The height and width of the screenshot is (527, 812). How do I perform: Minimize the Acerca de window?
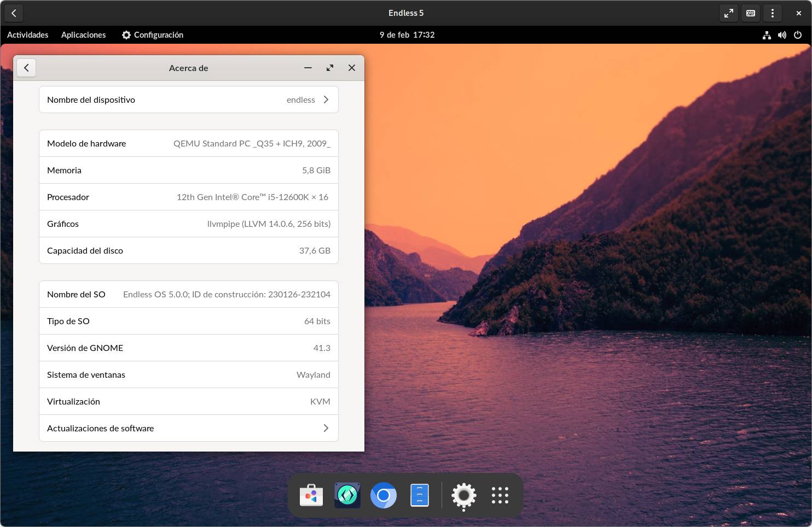(308, 68)
